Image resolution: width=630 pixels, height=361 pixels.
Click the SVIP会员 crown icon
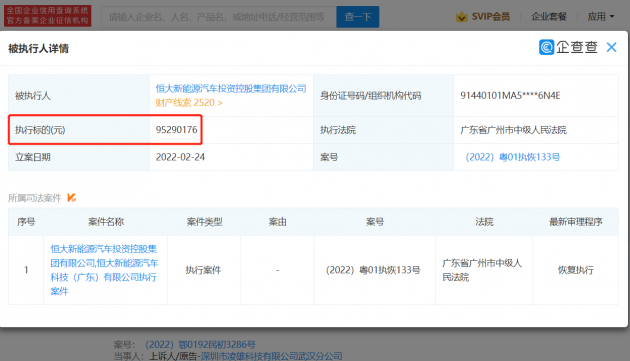462,16
